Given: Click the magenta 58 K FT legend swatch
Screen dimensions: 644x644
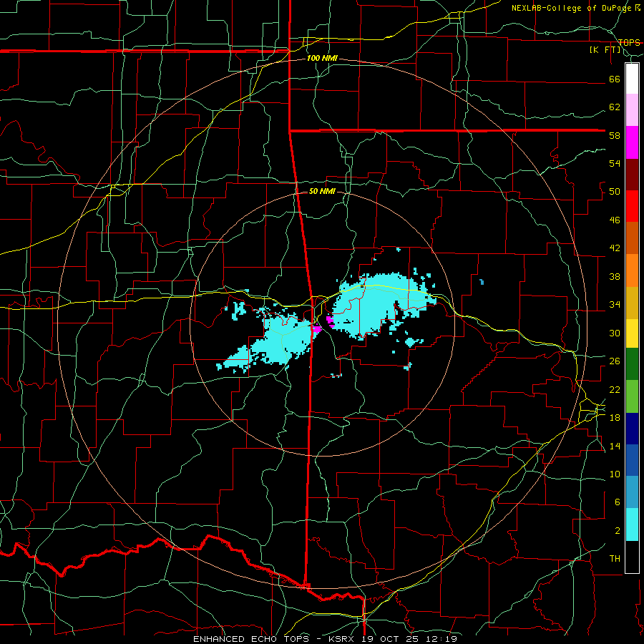Looking at the screenshot, I should [x=632, y=142].
